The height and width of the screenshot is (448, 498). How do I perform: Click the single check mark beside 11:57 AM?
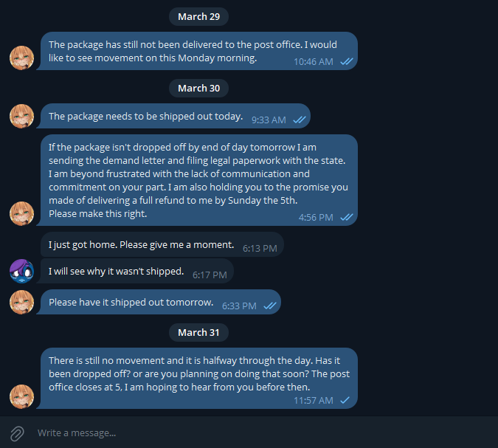click(345, 401)
